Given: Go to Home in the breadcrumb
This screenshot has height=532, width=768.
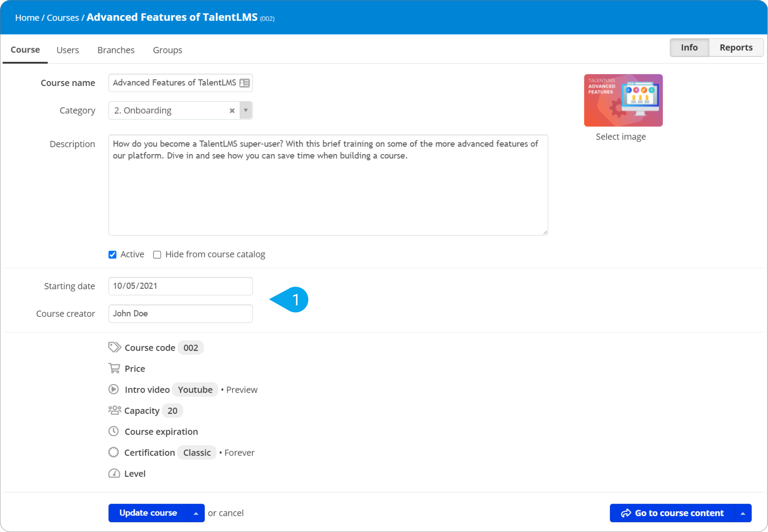Looking at the screenshot, I should (27, 18).
